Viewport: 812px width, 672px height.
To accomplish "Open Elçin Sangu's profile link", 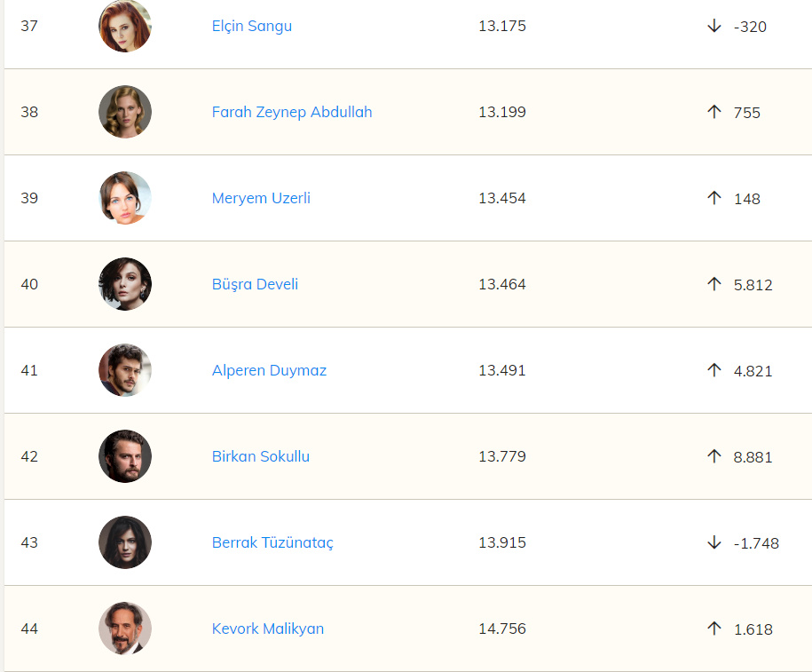I will [252, 26].
